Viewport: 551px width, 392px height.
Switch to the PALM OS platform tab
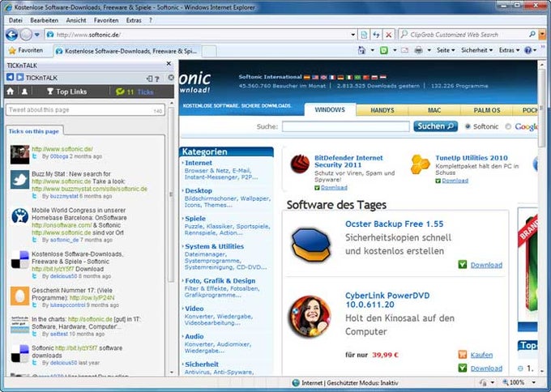(x=487, y=110)
